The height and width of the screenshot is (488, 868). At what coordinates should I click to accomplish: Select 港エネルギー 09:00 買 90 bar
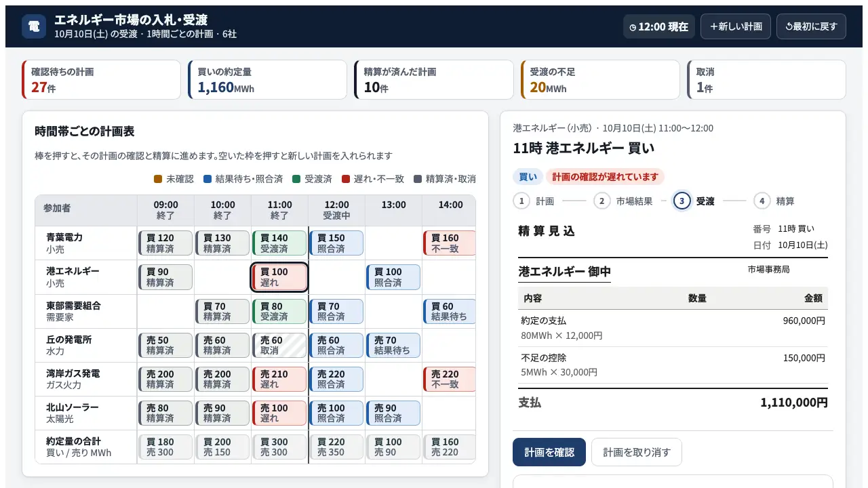pyautogui.click(x=165, y=277)
